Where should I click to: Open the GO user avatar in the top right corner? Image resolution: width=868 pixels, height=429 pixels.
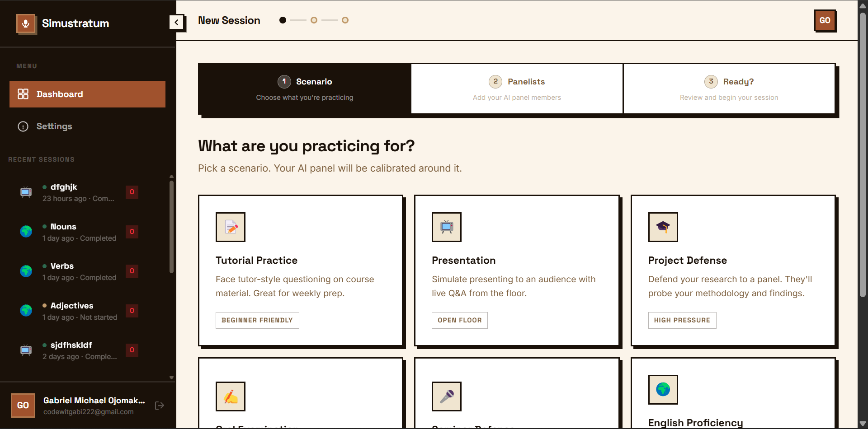pyautogui.click(x=825, y=20)
